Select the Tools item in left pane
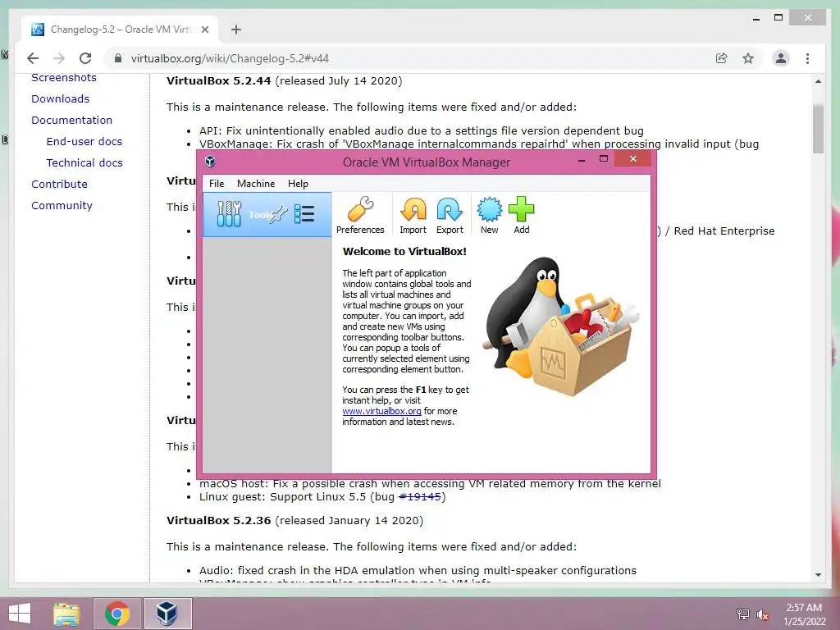The image size is (840, 630). pos(267,215)
